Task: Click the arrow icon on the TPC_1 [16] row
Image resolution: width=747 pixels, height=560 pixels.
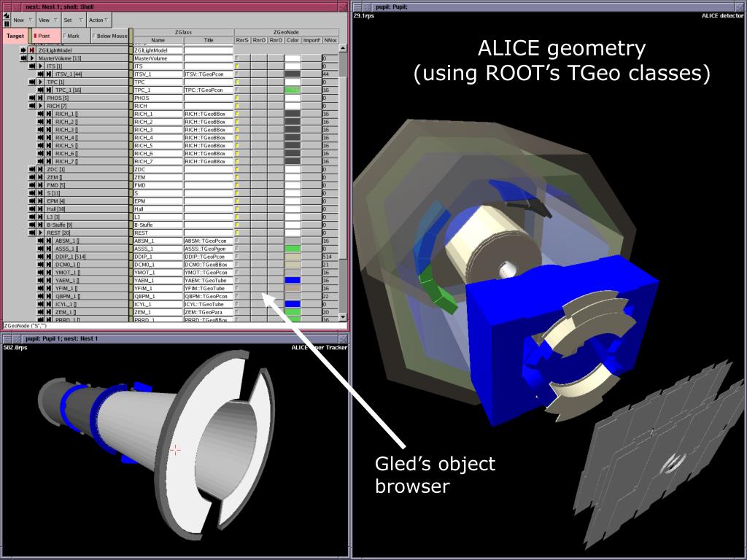Action: point(41,90)
